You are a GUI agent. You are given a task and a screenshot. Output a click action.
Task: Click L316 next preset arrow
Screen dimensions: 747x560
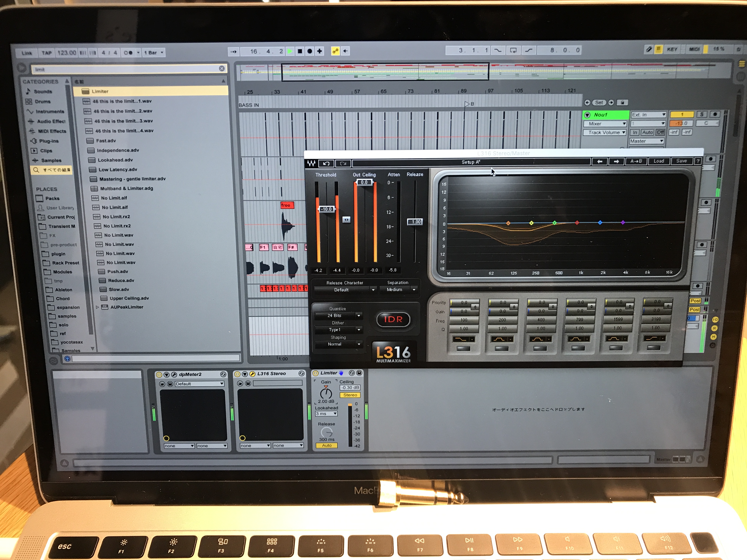(x=616, y=161)
